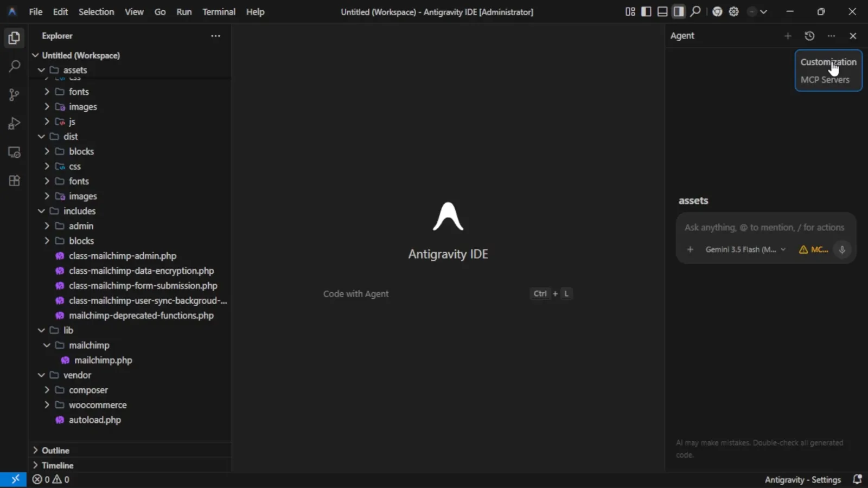Open the Gemini 3.5 Flash model dropdown

click(745, 249)
